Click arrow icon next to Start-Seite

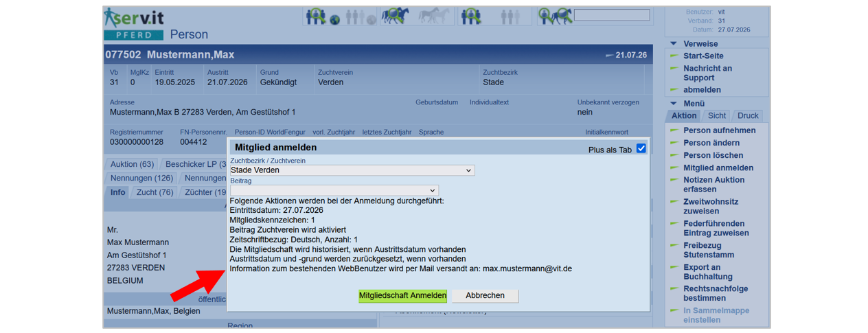tap(674, 56)
